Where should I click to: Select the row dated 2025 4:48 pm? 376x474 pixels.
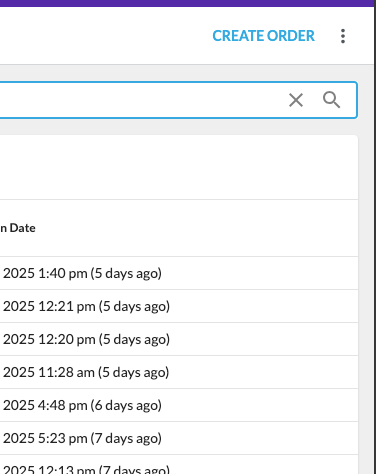point(179,405)
